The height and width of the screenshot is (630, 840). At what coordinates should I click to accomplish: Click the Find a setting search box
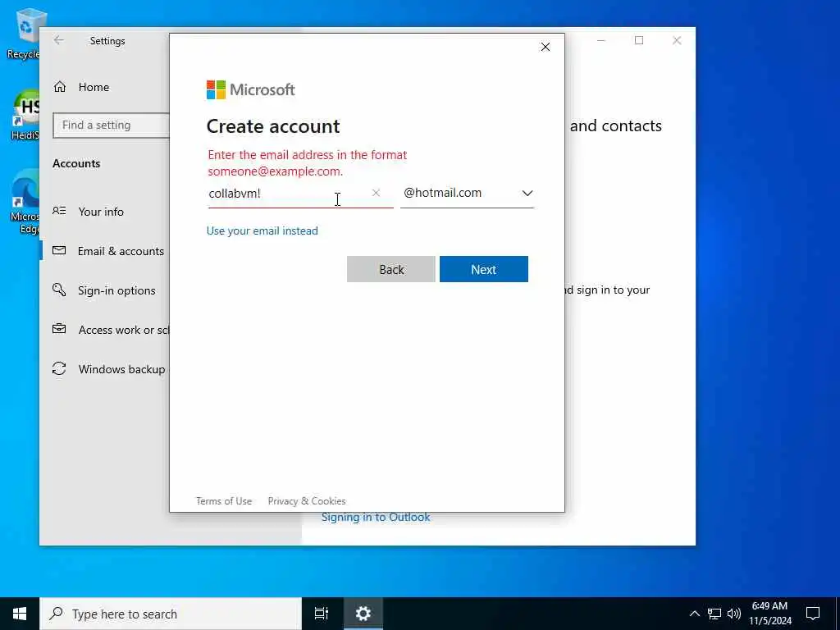(x=112, y=126)
